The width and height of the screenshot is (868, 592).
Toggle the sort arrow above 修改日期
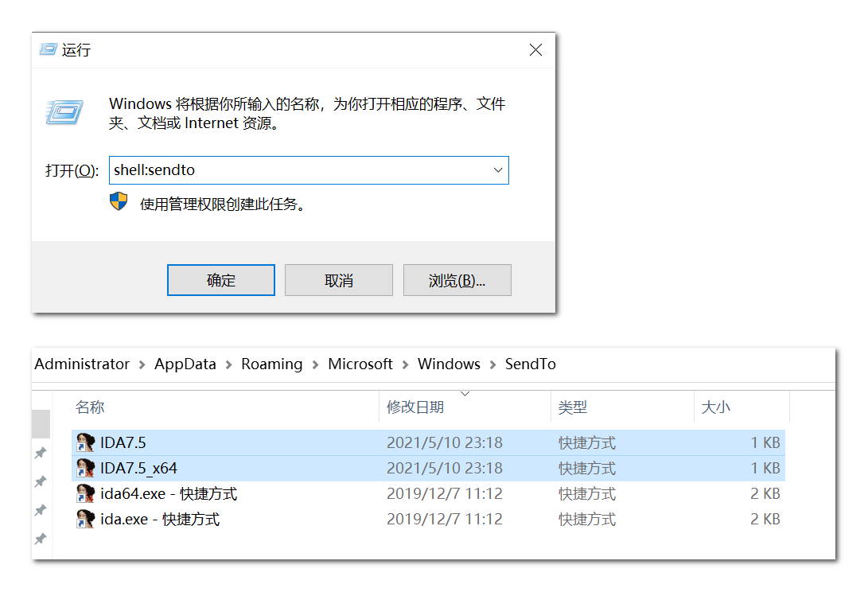[x=465, y=394]
